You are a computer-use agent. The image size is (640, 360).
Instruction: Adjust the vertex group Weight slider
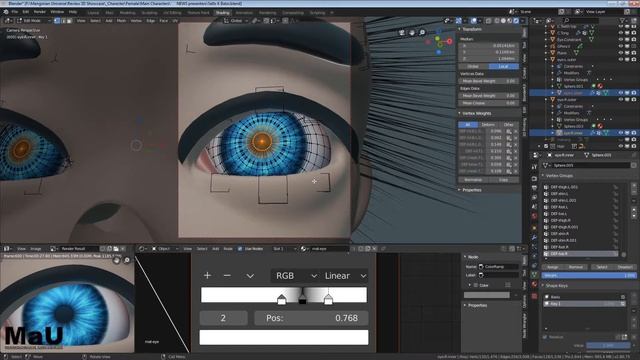[x=589, y=276]
